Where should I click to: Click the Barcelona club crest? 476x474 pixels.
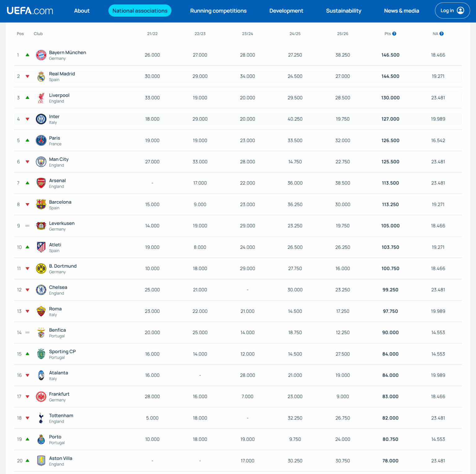(41, 204)
